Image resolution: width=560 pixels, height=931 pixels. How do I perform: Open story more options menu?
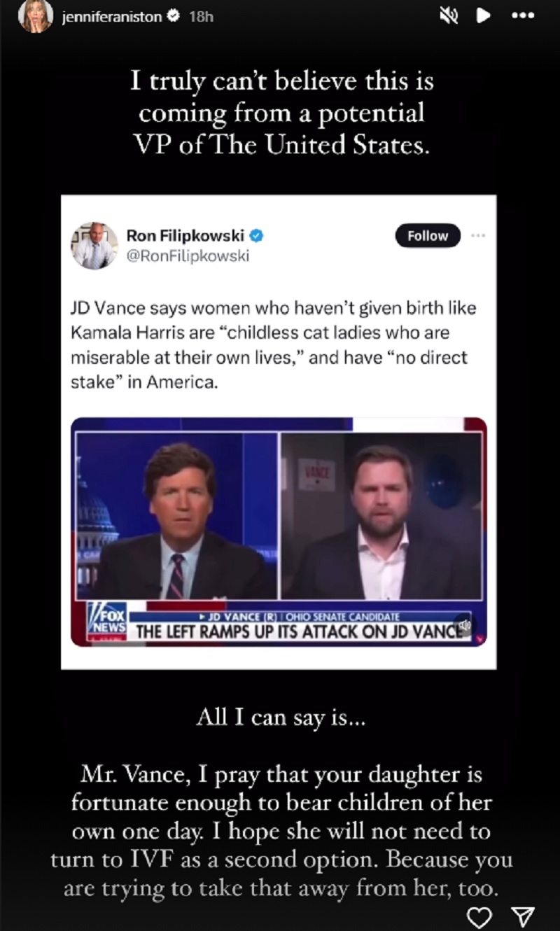[523, 17]
